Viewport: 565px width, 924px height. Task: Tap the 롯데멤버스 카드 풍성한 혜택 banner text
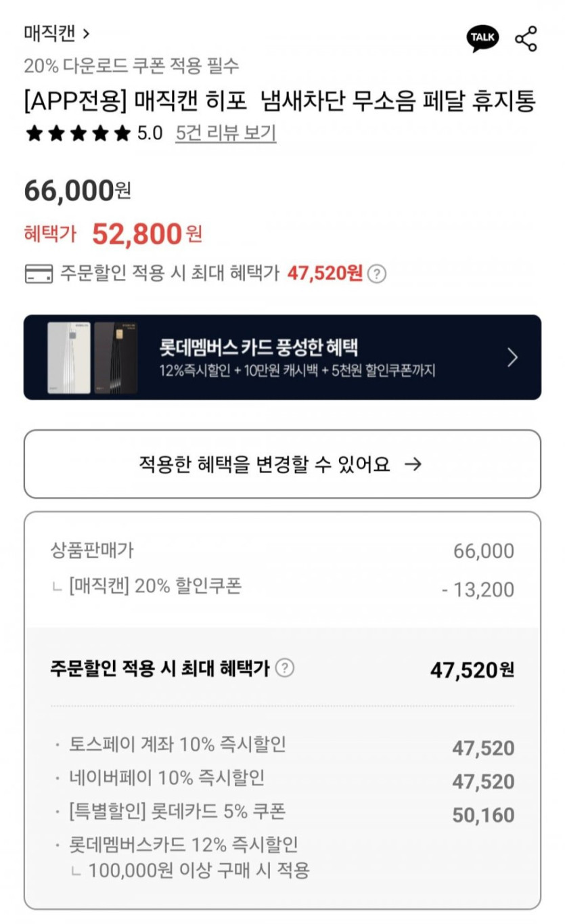pyautogui.click(x=258, y=348)
